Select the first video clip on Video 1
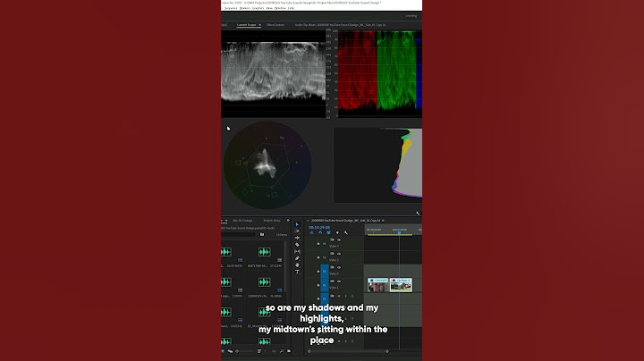The image size is (644, 361). coord(377,285)
